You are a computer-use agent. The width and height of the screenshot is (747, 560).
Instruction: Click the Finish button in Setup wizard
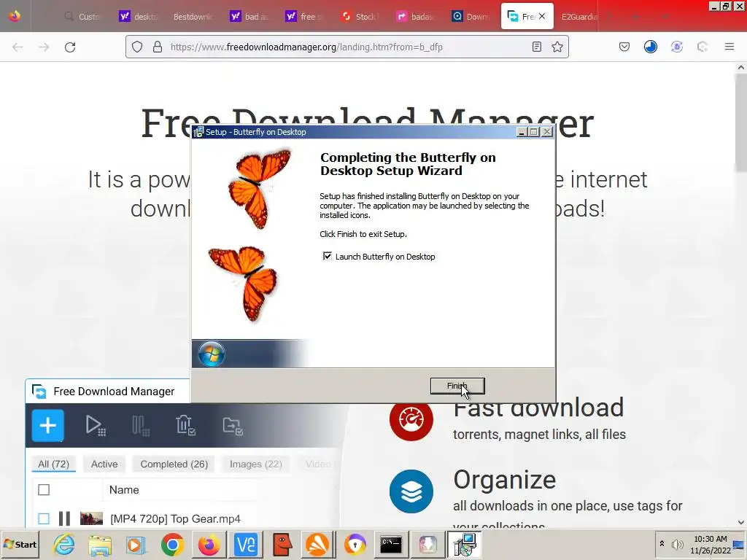pyautogui.click(x=457, y=386)
